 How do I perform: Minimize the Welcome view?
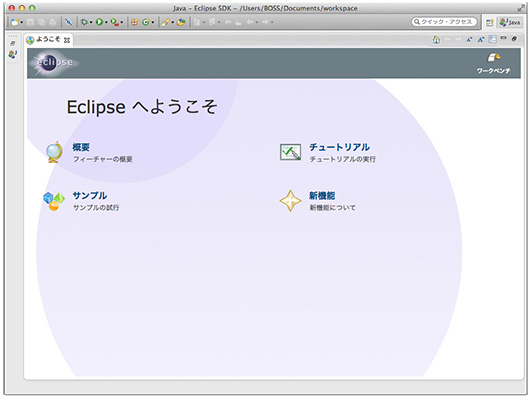(504, 38)
